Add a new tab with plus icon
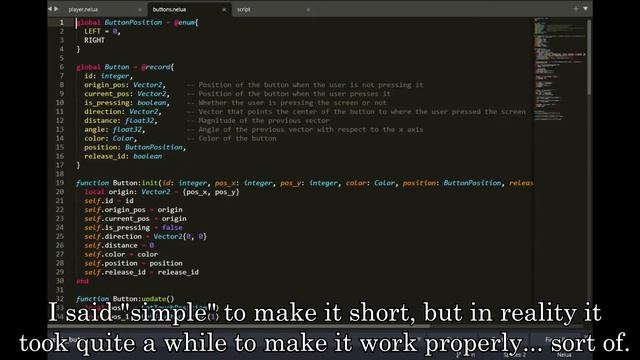This screenshot has height=360, width=640. (576, 9)
